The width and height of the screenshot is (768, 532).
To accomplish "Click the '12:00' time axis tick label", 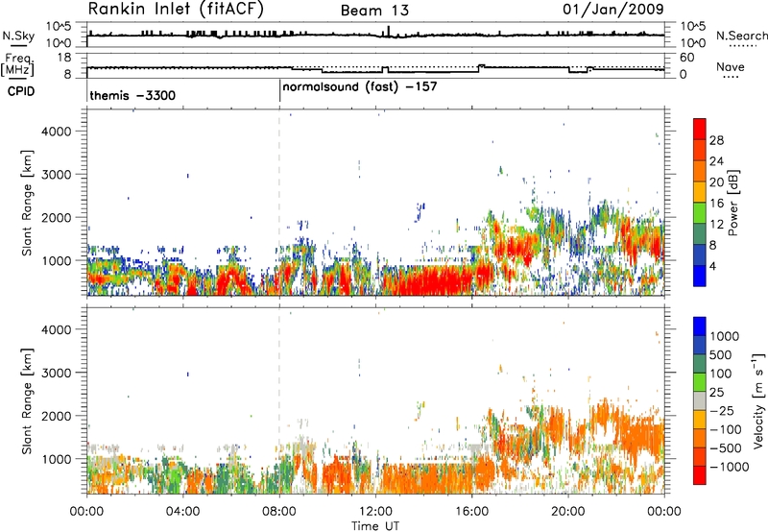I will [375, 512].
